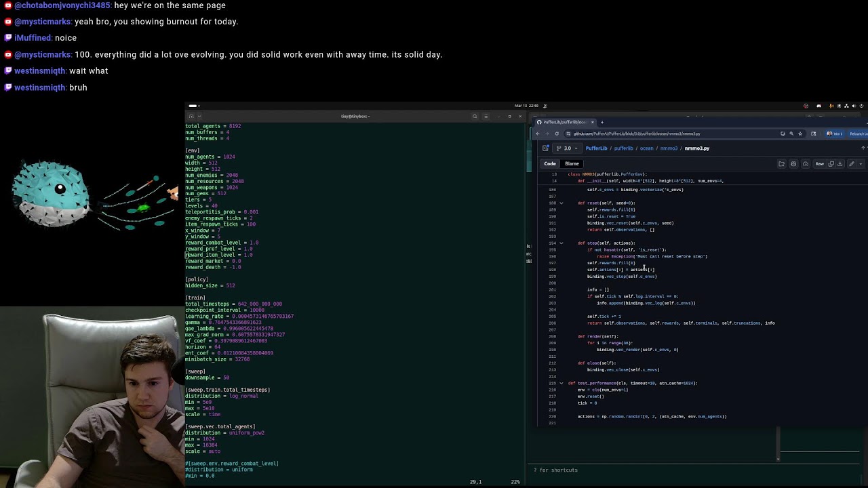The height and width of the screenshot is (488, 868).
Task: Collapse the def reset code block
Action: click(x=561, y=203)
